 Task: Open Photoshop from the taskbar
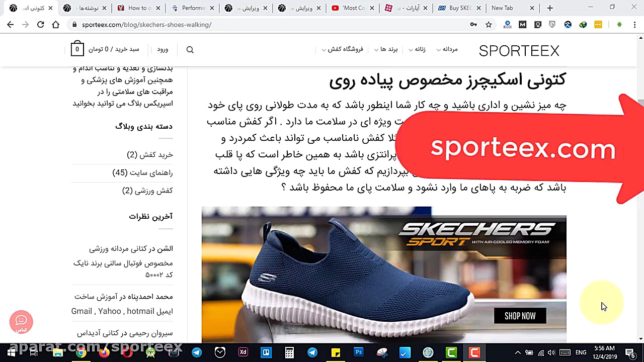coord(359,352)
